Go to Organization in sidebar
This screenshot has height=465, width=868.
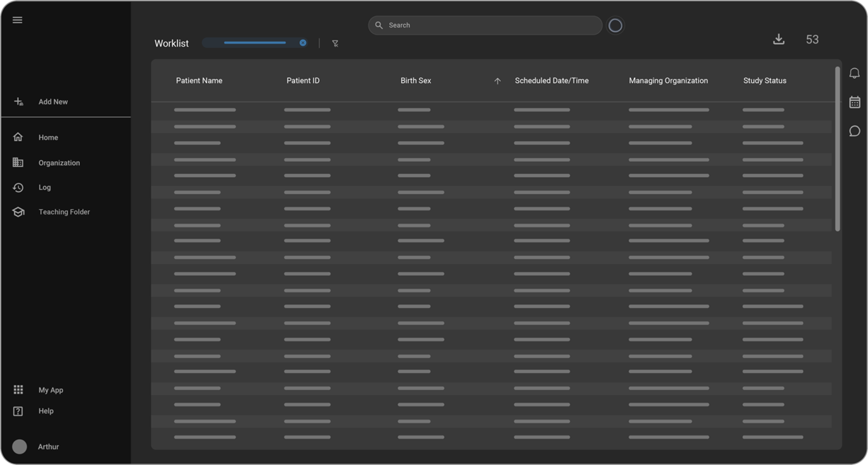click(59, 163)
